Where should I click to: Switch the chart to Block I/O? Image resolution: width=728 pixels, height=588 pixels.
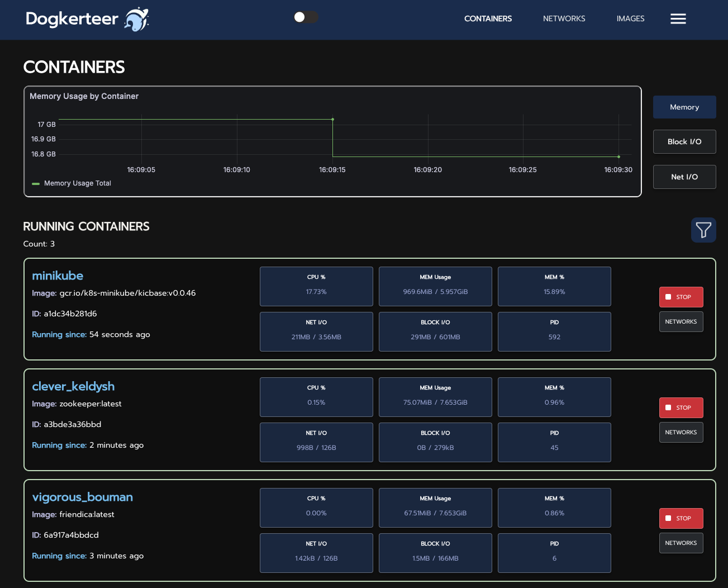684,141
